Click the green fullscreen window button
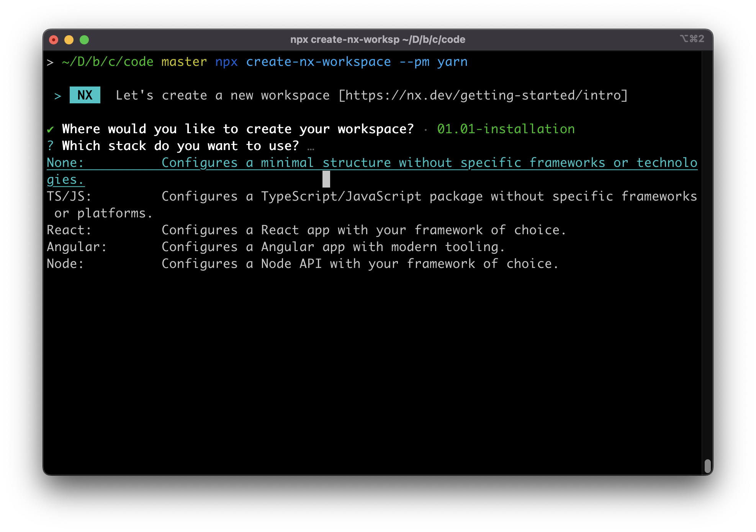The image size is (756, 532). [84, 40]
